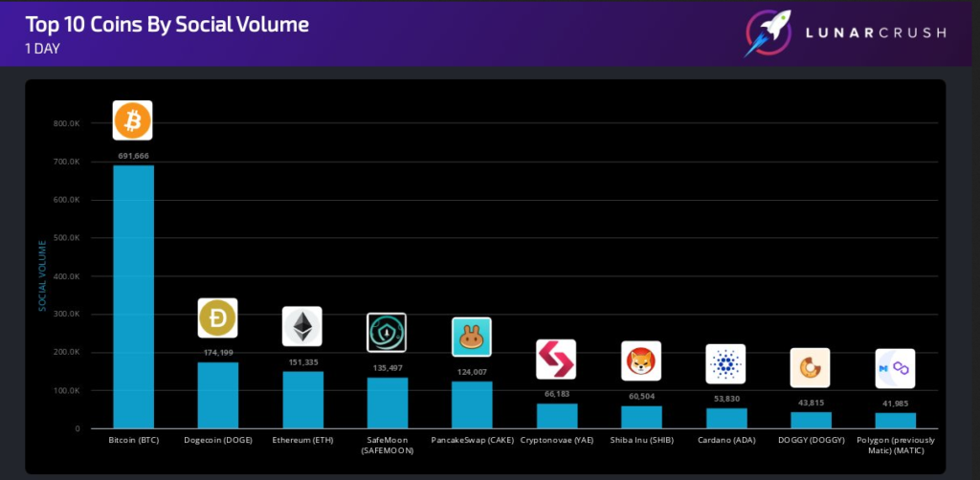
Task: Click the 700.0K y-axis tick
Action: (x=67, y=162)
